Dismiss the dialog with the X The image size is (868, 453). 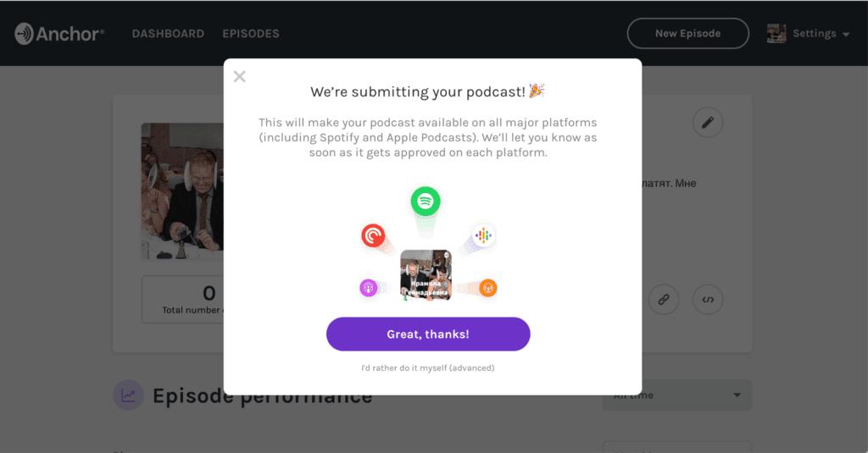[x=240, y=77]
